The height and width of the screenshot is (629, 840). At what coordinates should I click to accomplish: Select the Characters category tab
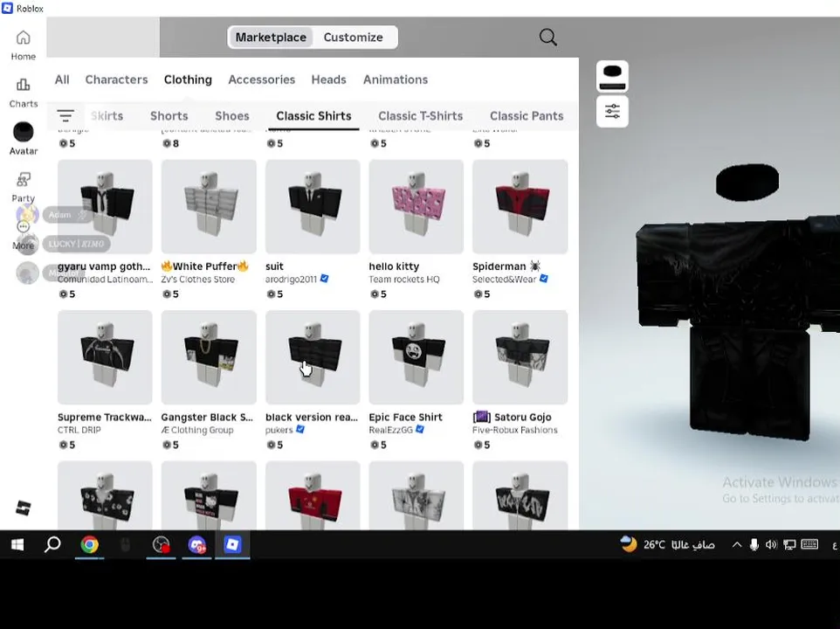pos(116,79)
